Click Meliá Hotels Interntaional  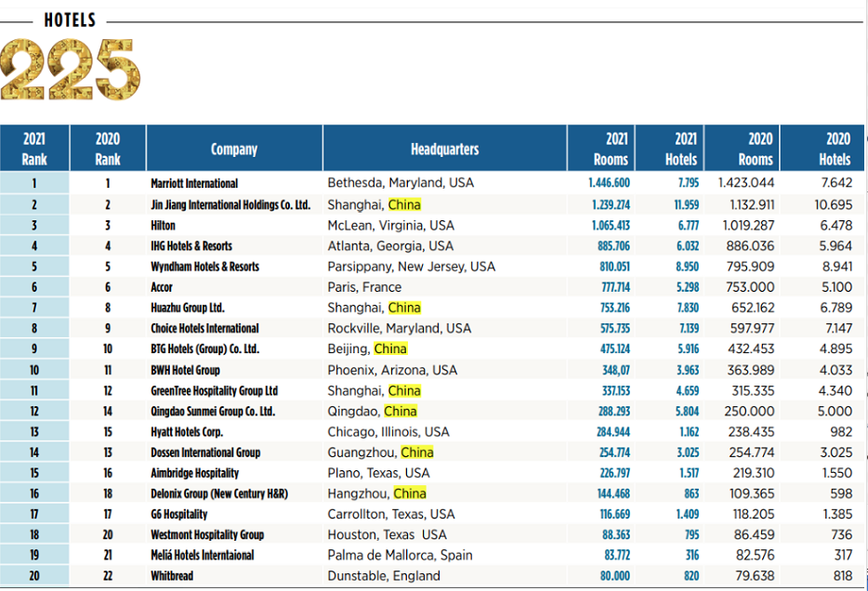(x=203, y=556)
